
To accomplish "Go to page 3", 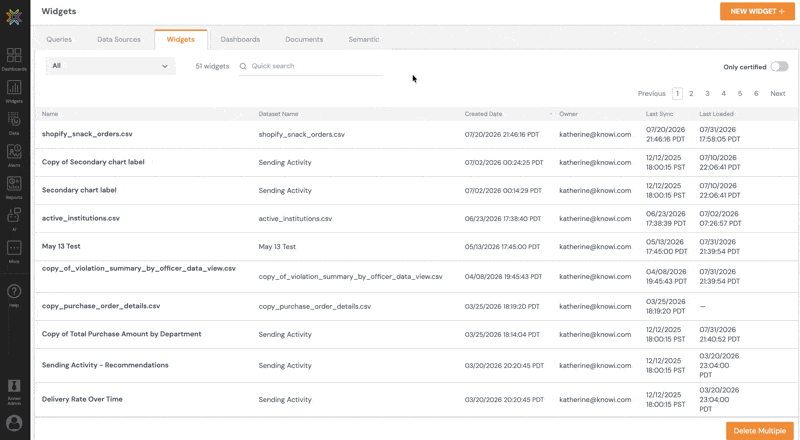I will click(707, 93).
